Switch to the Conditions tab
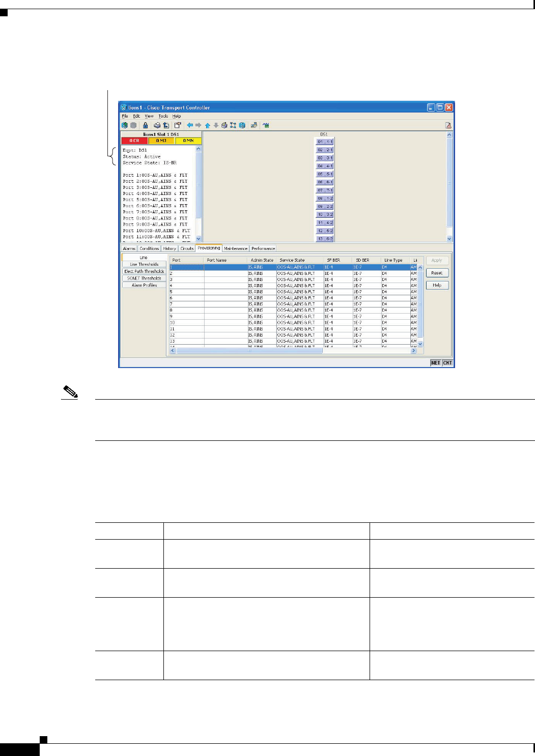 149,248
